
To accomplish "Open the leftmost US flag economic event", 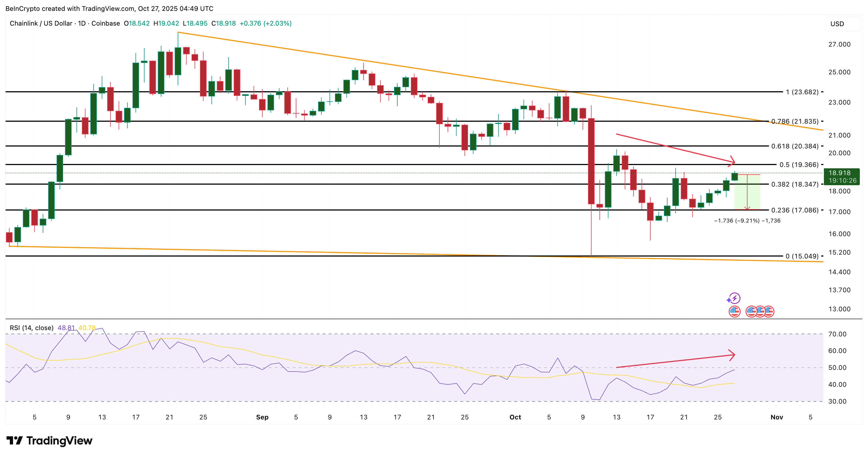I will [734, 311].
